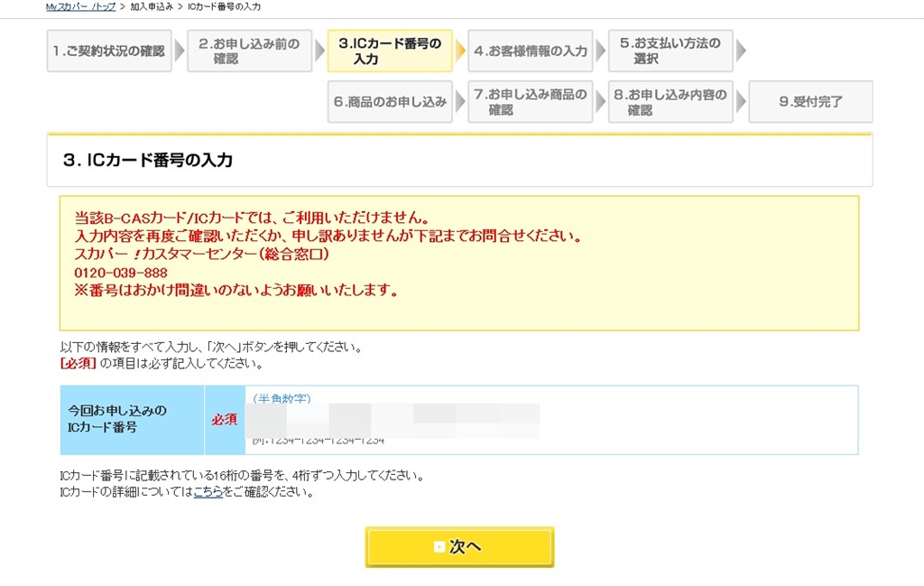Click the phone number 0120-039-888
This screenshot has height=586, width=924.
click(121, 273)
